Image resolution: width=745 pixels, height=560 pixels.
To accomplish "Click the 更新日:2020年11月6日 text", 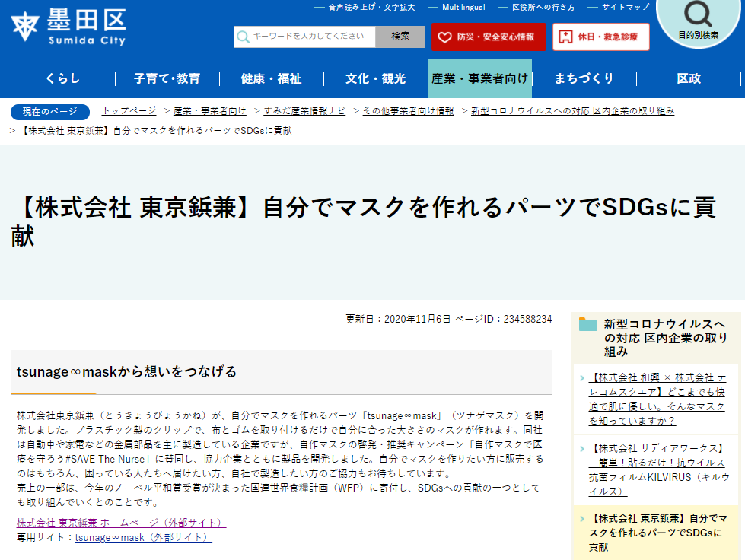I will coord(398,319).
